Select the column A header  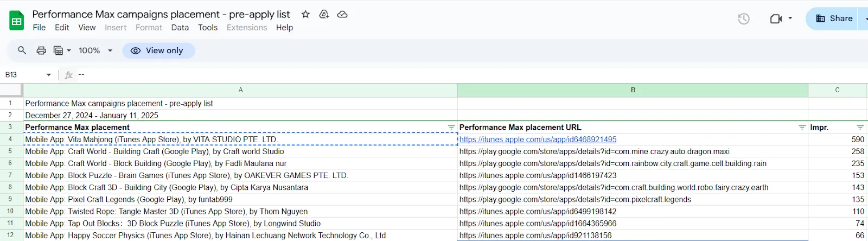pos(240,90)
